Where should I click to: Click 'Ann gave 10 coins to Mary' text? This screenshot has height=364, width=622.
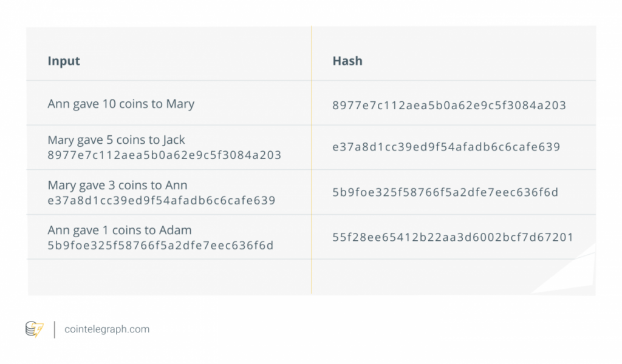pos(121,104)
